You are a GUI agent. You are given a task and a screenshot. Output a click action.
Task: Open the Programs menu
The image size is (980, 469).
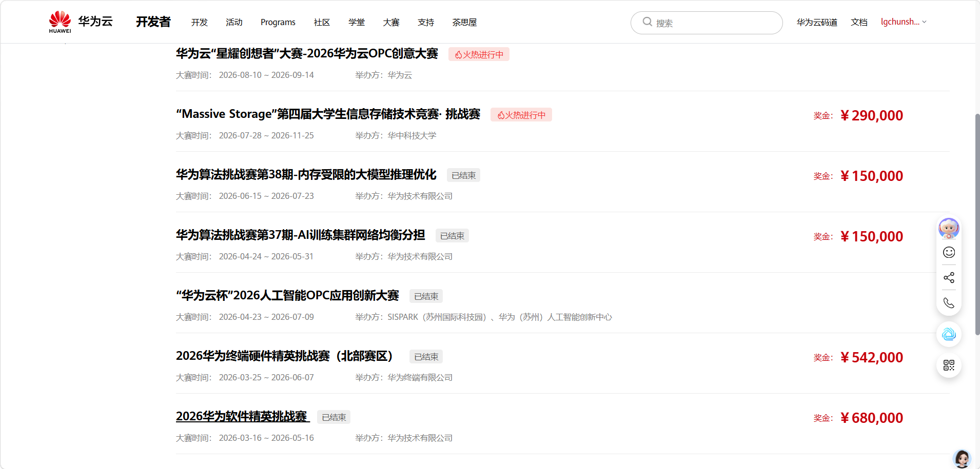coord(278,22)
